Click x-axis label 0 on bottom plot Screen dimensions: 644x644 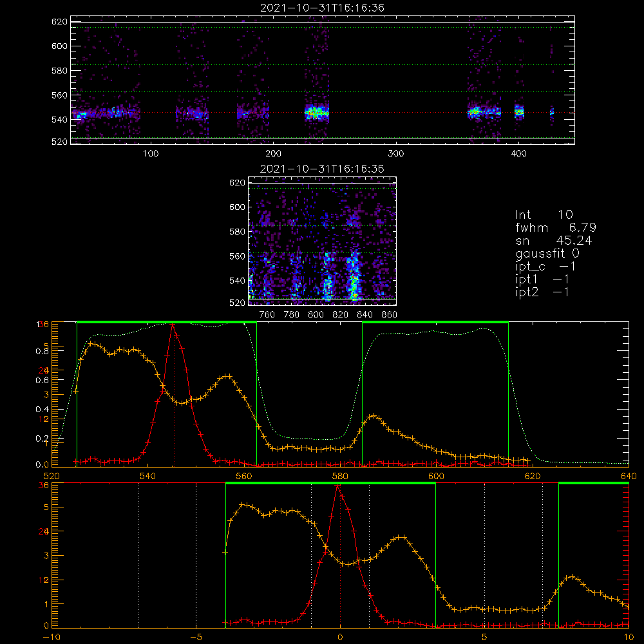[x=340, y=638]
